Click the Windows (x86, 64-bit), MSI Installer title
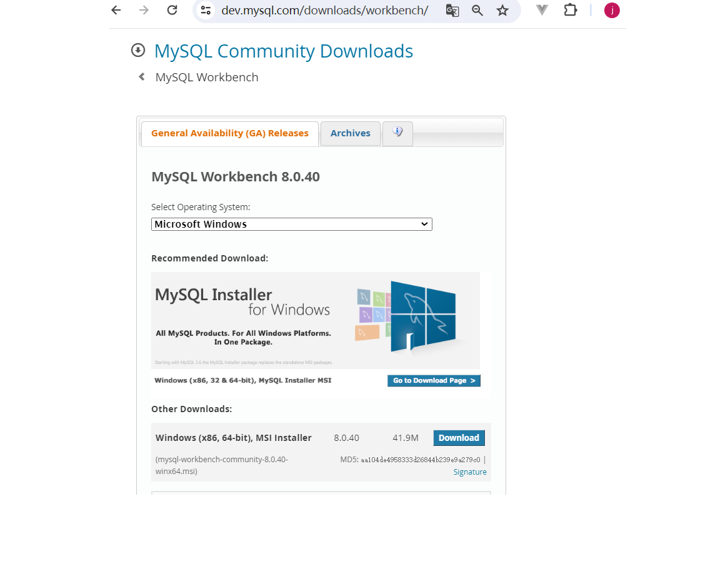 tap(234, 438)
